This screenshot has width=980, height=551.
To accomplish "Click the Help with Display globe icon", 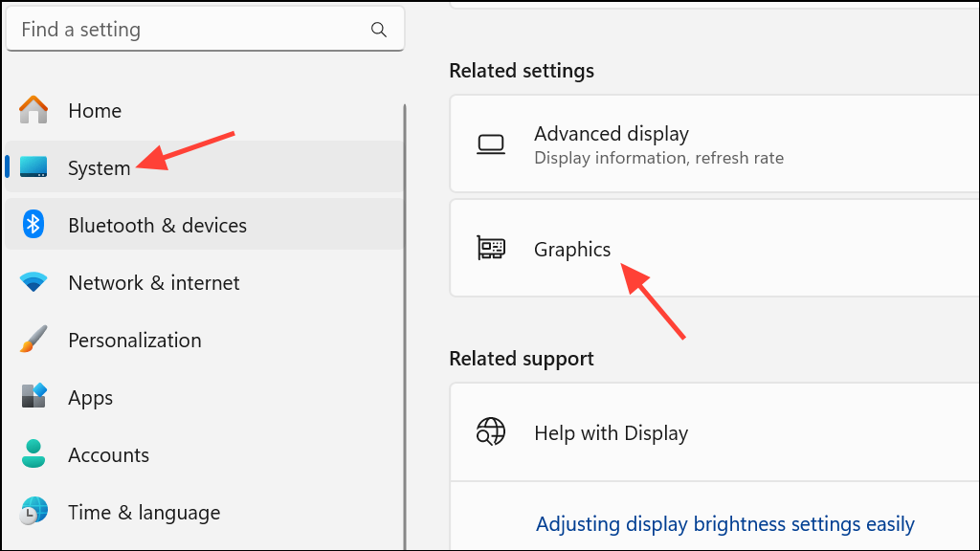I will click(491, 431).
